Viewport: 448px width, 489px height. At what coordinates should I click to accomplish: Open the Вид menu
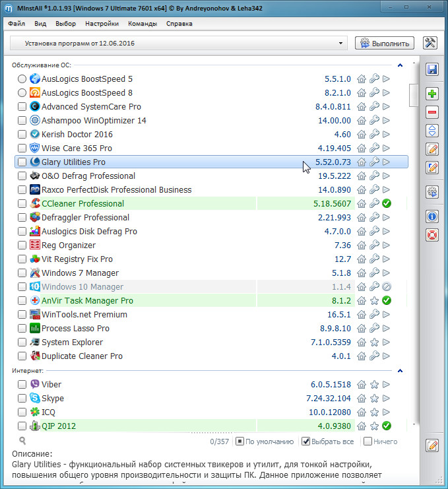[x=40, y=24]
